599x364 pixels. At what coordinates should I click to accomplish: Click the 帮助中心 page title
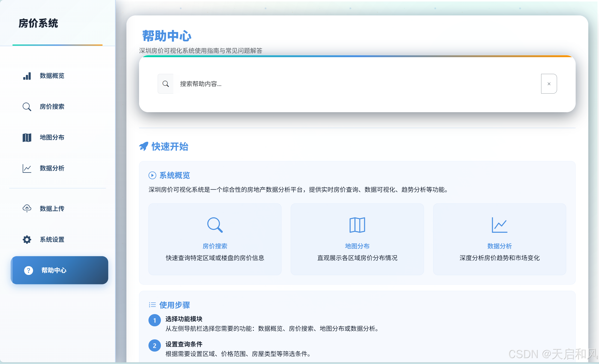click(x=167, y=36)
